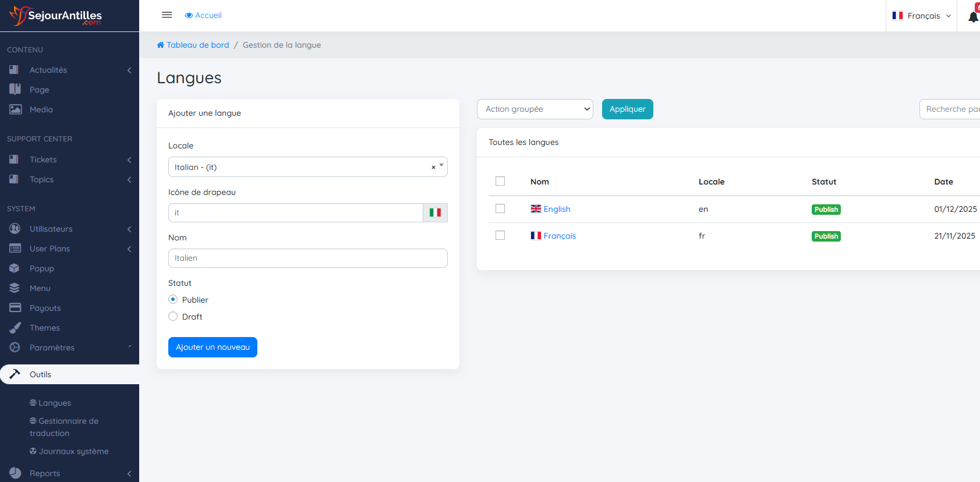Viewport: 980px width, 482px height.
Task: Click the Themes brush icon
Action: 15,328
